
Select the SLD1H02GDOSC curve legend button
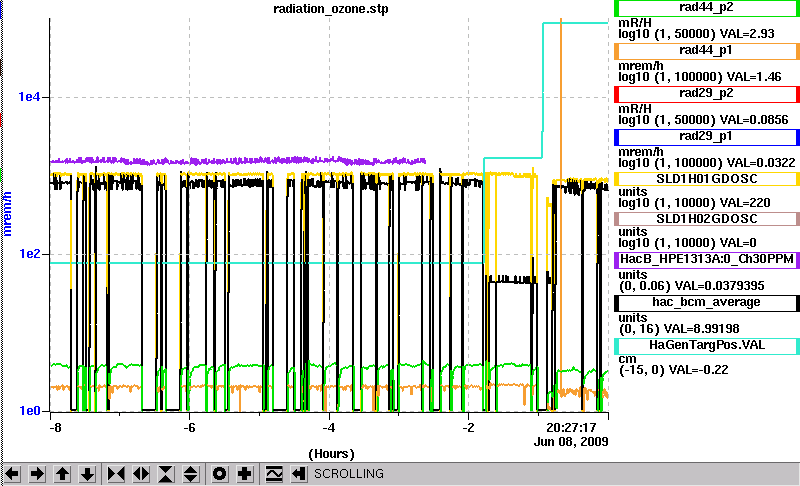[706, 219]
